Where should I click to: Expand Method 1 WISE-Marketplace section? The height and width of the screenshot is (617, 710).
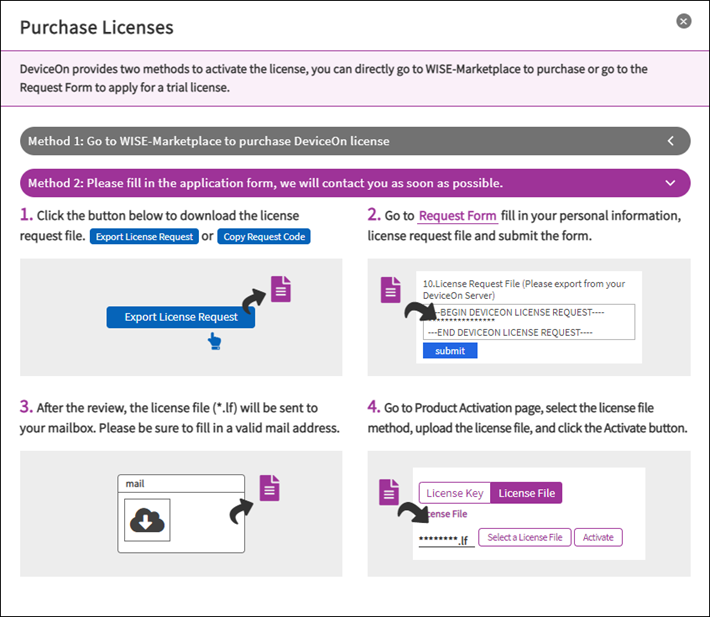click(x=671, y=141)
